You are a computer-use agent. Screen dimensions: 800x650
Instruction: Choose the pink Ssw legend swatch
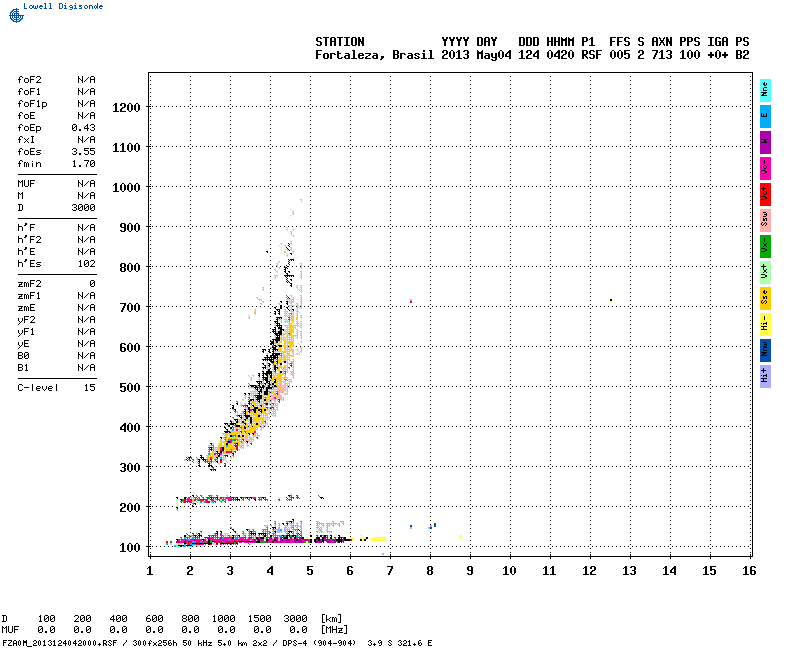765,220
